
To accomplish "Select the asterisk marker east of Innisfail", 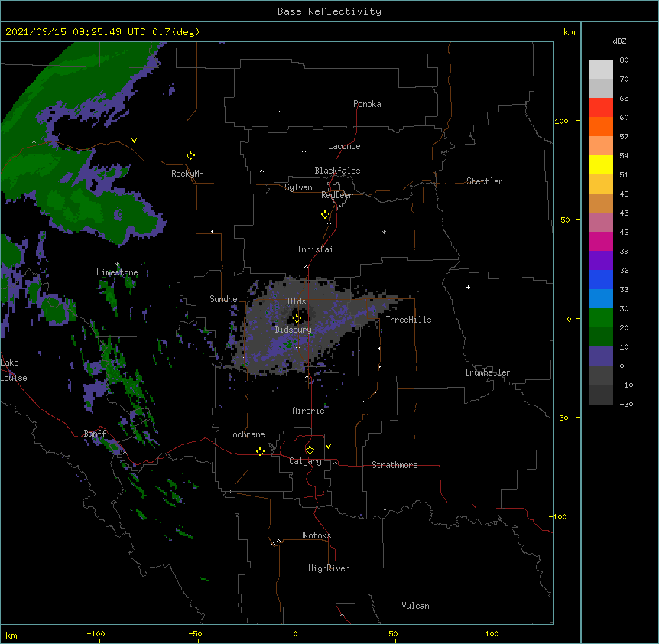I will tap(384, 232).
